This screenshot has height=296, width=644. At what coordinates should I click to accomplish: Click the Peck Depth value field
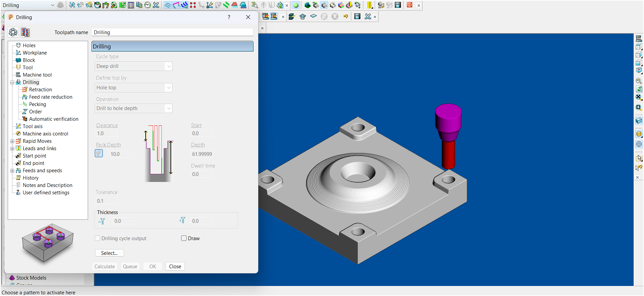point(121,154)
